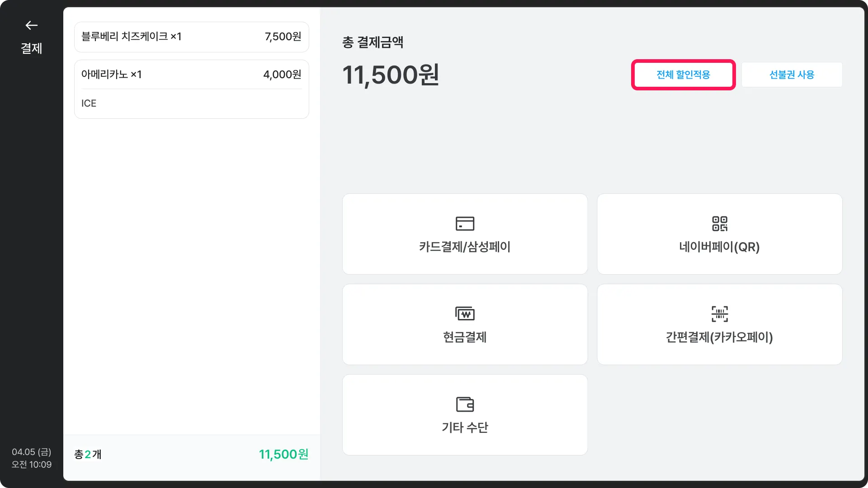This screenshot has width=868, height=488.
Task: Select the 블루베리 치즈케이크 order item
Action: tap(191, 37)
